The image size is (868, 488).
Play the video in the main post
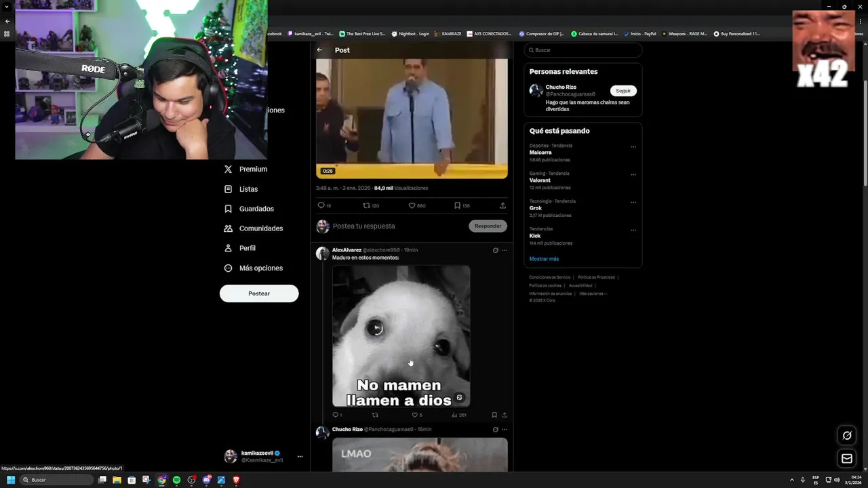tap(412, 119)
